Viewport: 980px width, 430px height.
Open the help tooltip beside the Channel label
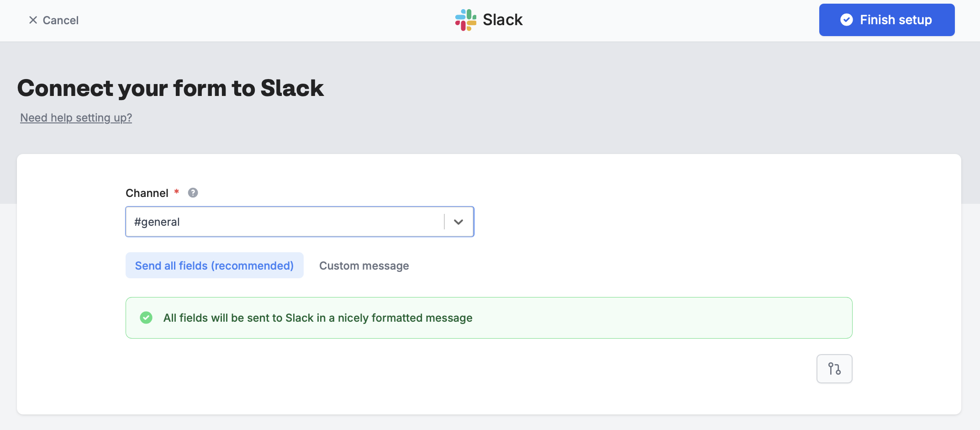tap(193, 192)
